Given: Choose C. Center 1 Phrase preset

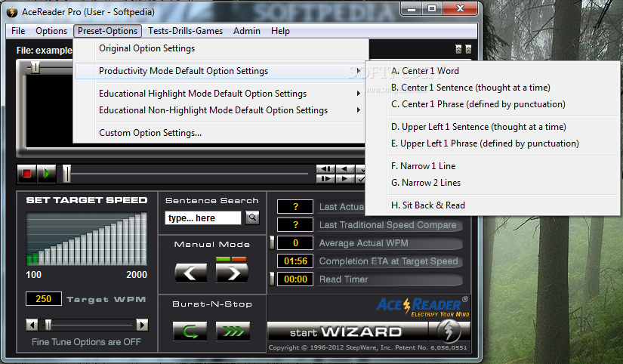Looking at the screenshot, I should click(x=492, y=104).
